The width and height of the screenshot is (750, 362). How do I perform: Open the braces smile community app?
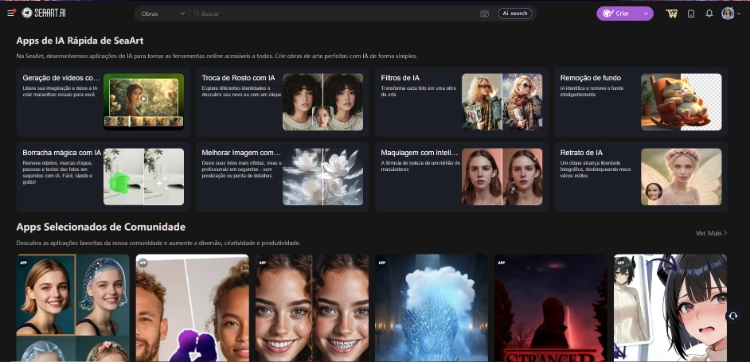click(312, 308)
